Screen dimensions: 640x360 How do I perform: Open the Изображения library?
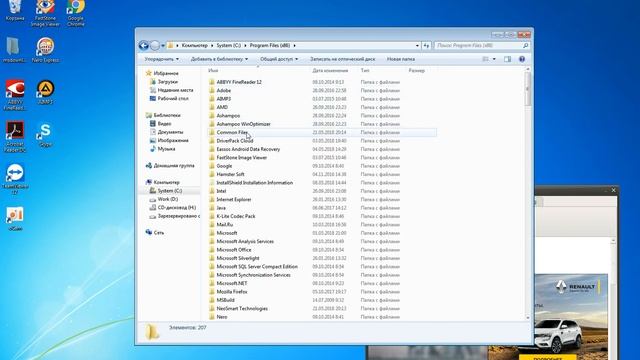coord(173,140)
